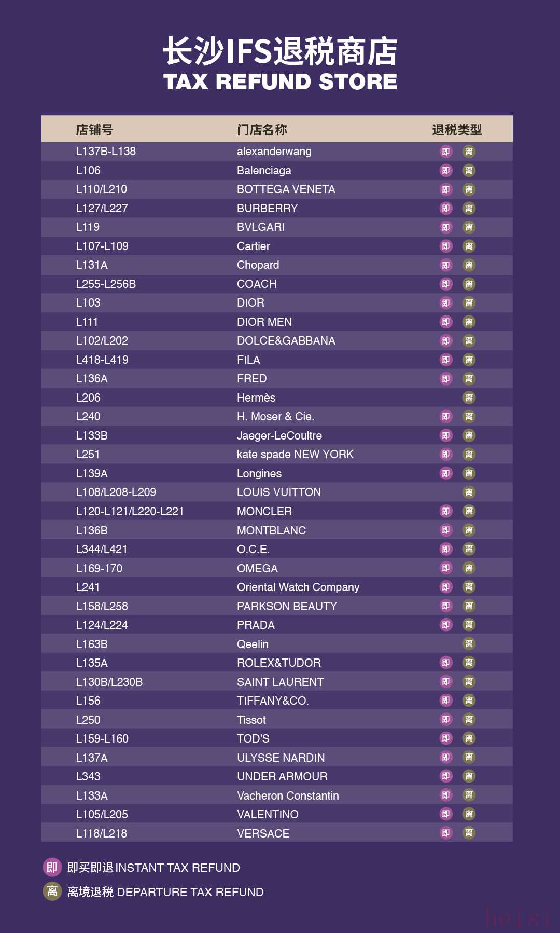Image resolution: width=560 pixels, height=933 pixels.
Task: Click store number L108/L208-L209
Action: click(x=116, y=492)
